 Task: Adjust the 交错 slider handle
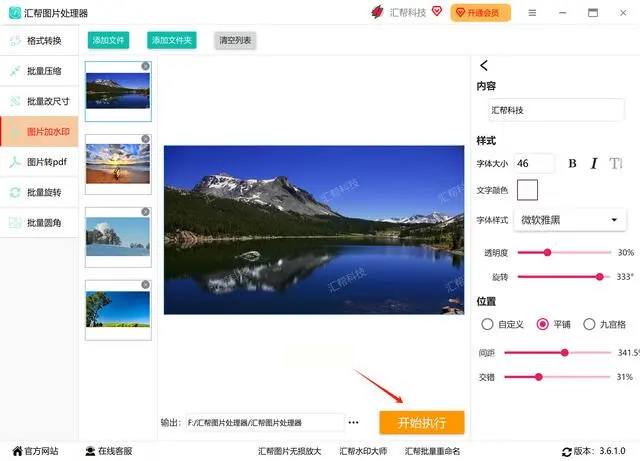(538, 377)
